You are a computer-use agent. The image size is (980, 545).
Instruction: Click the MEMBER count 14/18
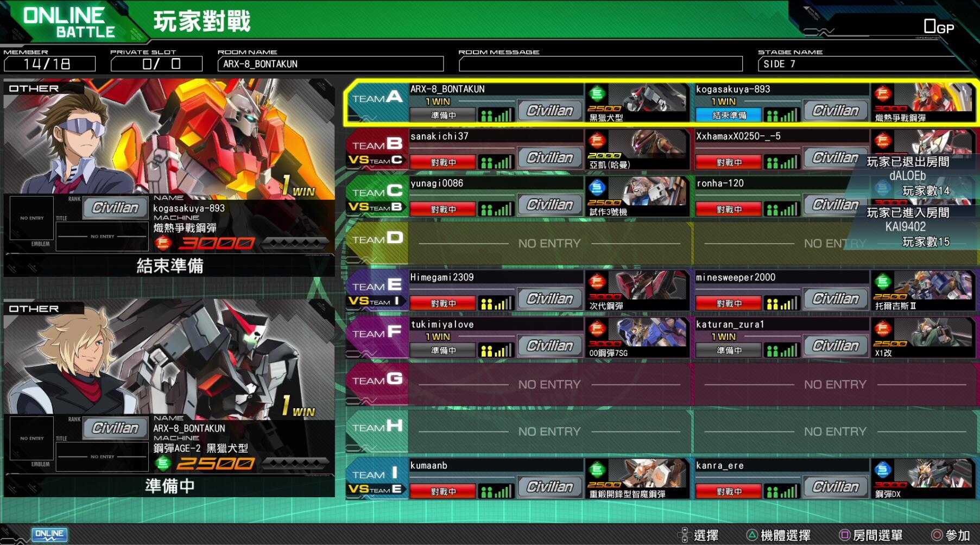[x=49, y=64]
